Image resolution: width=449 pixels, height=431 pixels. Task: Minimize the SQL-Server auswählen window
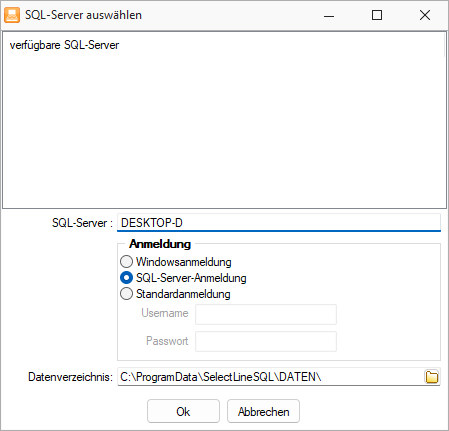[x=329, y=15]
